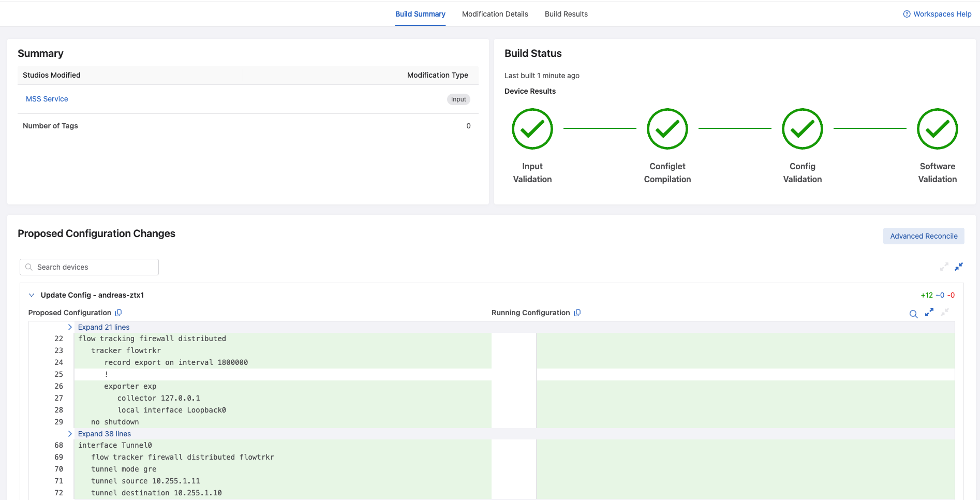
Task: Expand the diff view for andreas-ztx1
Action: click(929, 313)
